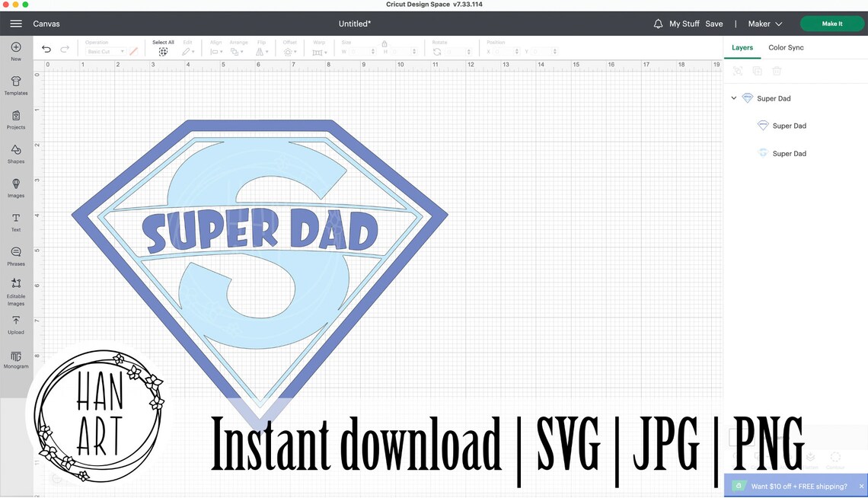Click the Operation color swatch
This screenshot has height=498, width=868.
pyautogui.click(x=133, y=51)
